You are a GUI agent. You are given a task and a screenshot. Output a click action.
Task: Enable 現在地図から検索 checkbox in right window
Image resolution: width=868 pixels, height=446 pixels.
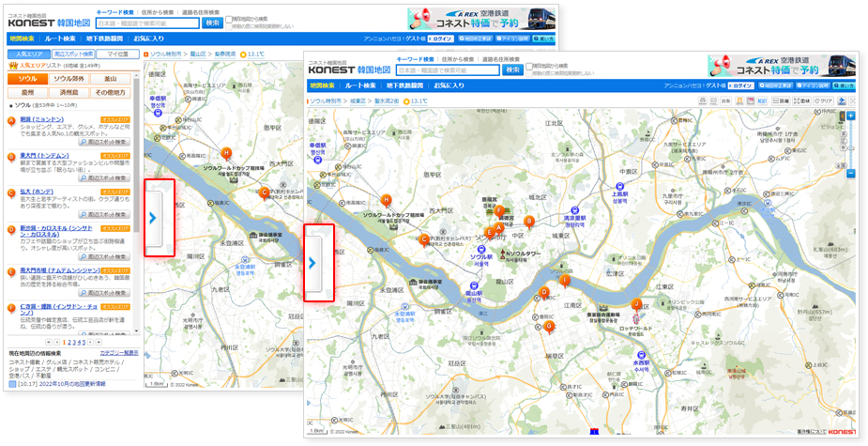pyautogui.click(x=530, y=67)
